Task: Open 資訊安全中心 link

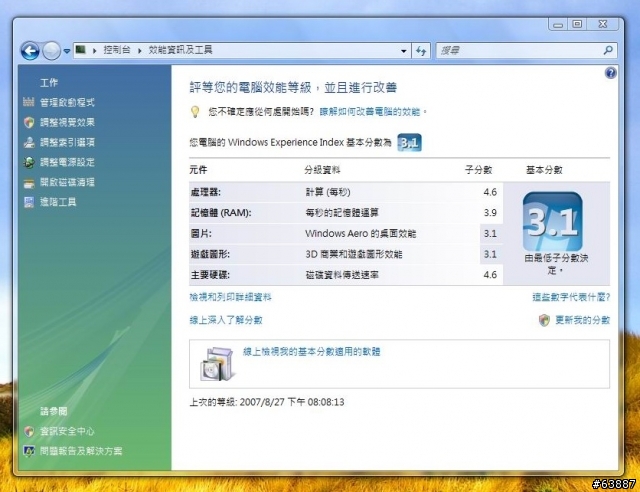Action: click(67, 431)
